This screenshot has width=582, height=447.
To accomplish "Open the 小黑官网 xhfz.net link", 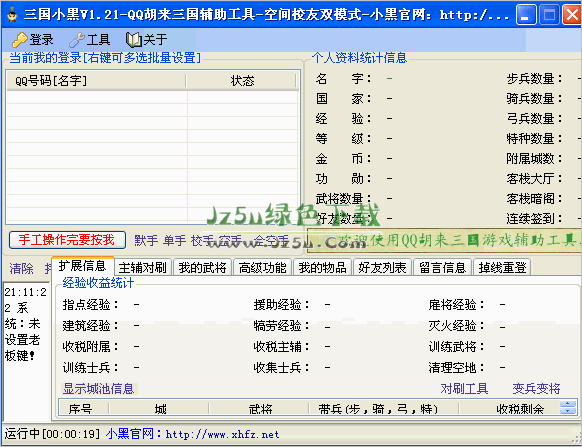I will [193, 434].
